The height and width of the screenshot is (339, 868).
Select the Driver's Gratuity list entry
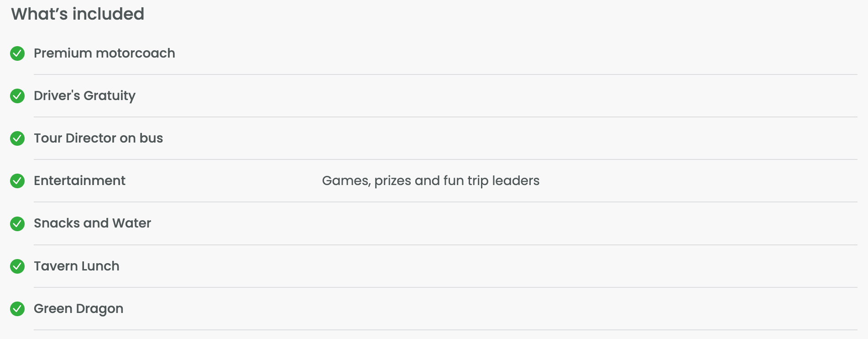point(85,96)
